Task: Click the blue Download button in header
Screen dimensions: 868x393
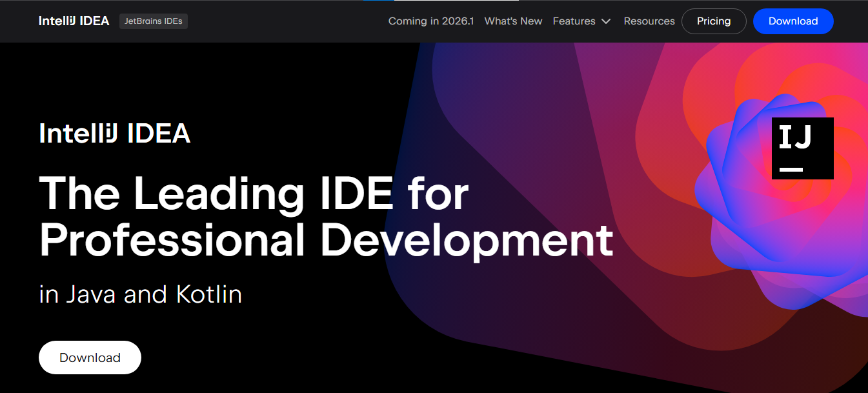Action: point(793,21)
